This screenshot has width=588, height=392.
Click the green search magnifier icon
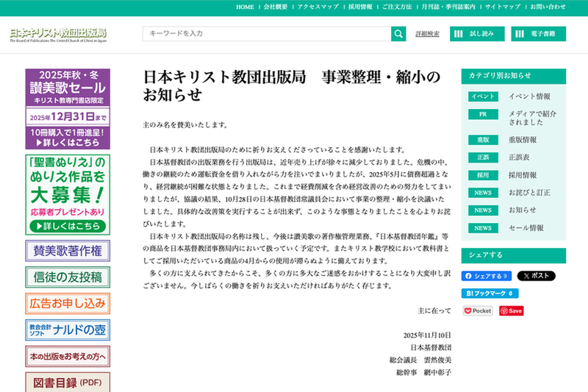click(398, 33)
